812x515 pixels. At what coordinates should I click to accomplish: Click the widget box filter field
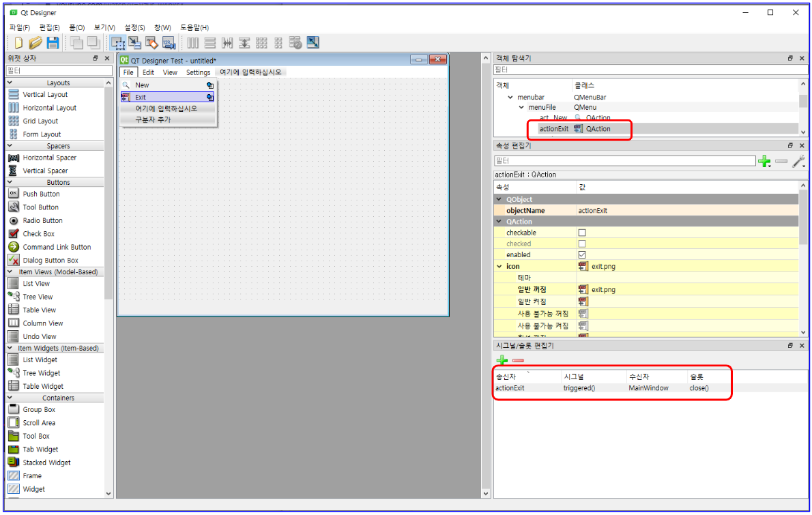tap(59, 70)
